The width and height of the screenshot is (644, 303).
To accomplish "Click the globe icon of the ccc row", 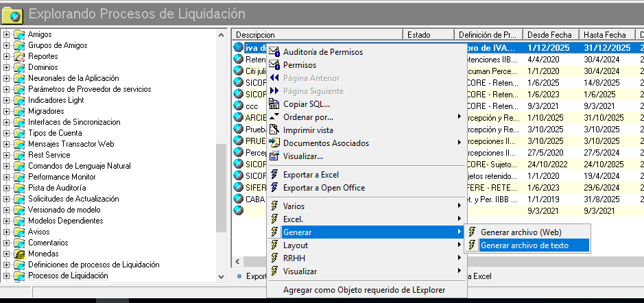I will (238, 106).
